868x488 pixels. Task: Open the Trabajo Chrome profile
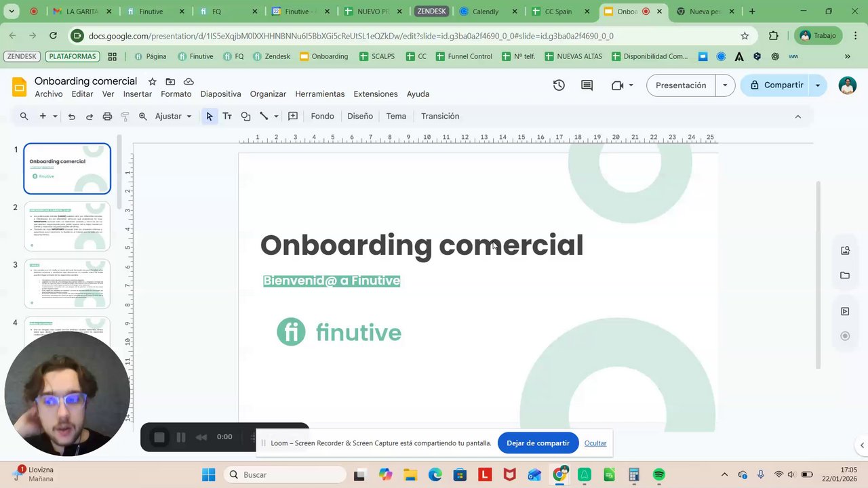pyautogui.click(x=818, y=36)
